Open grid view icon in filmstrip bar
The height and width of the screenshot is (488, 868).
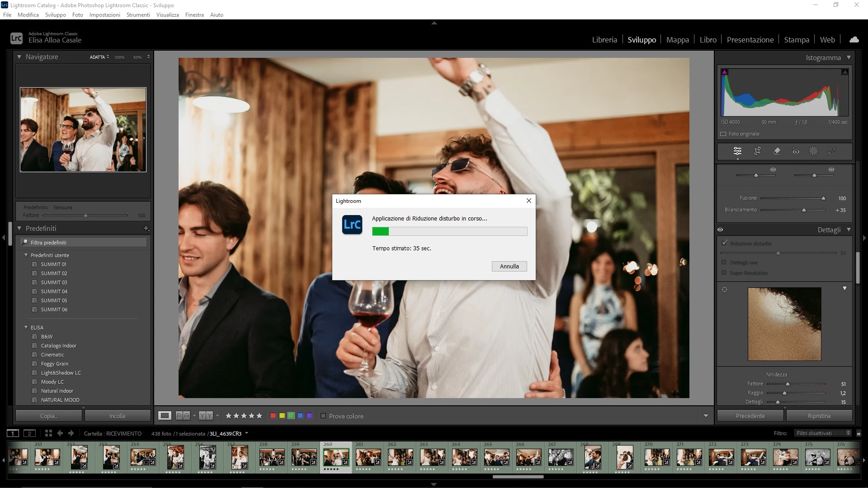tap(48, 433)
